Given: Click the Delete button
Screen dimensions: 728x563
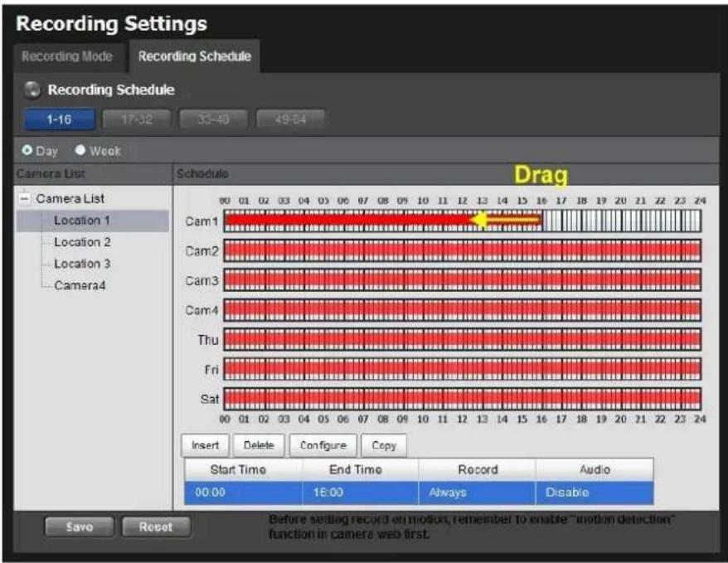Looking at the screenshot, I should click(x=259, y=445).
